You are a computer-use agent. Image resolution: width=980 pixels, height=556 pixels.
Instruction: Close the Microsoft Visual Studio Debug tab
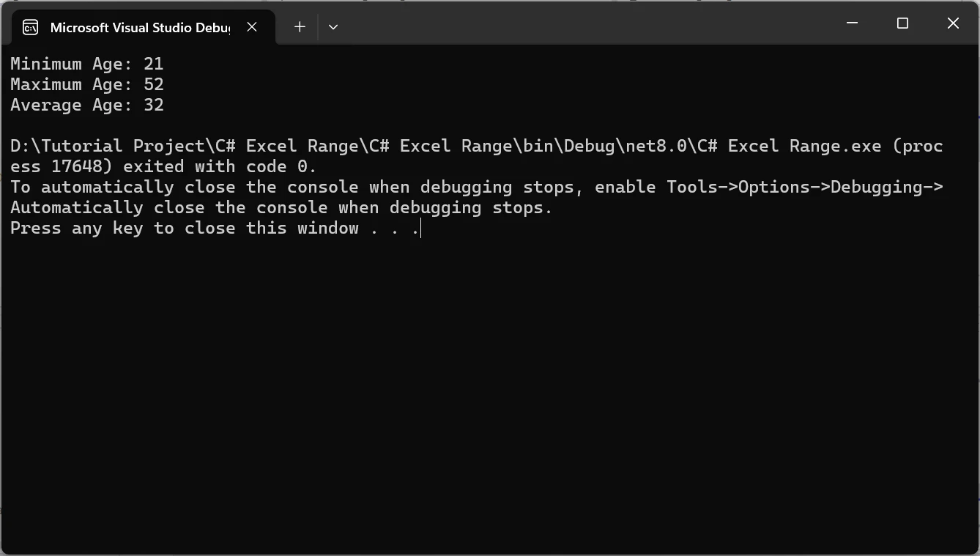tap(252, 27)
